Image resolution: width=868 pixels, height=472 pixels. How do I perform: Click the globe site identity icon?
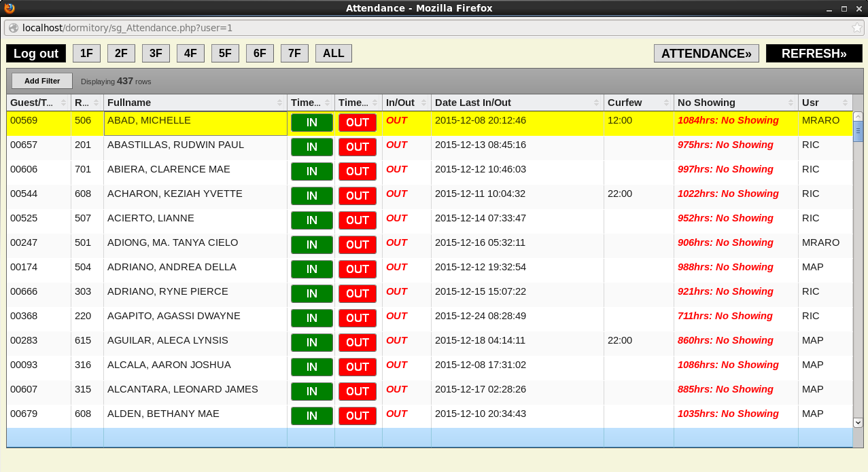(14, 28)
